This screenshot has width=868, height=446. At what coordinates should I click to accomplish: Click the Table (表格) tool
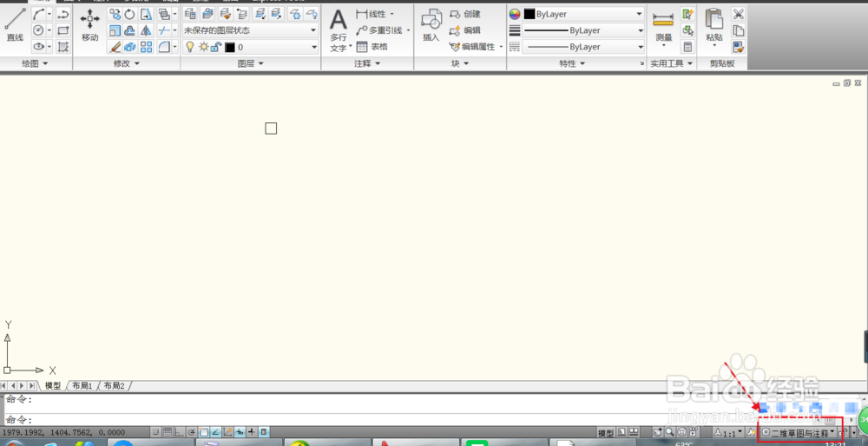point(372,47)
